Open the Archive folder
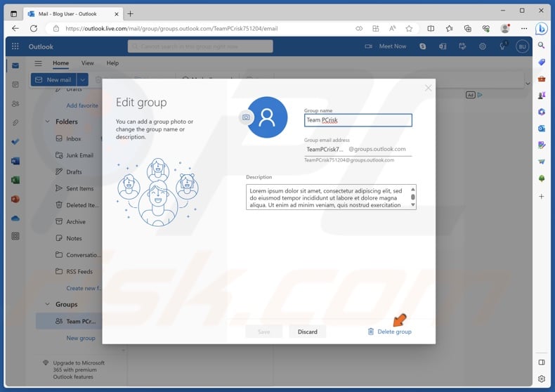Viewport: 555px width, 392px height. (x=69, y=222)
